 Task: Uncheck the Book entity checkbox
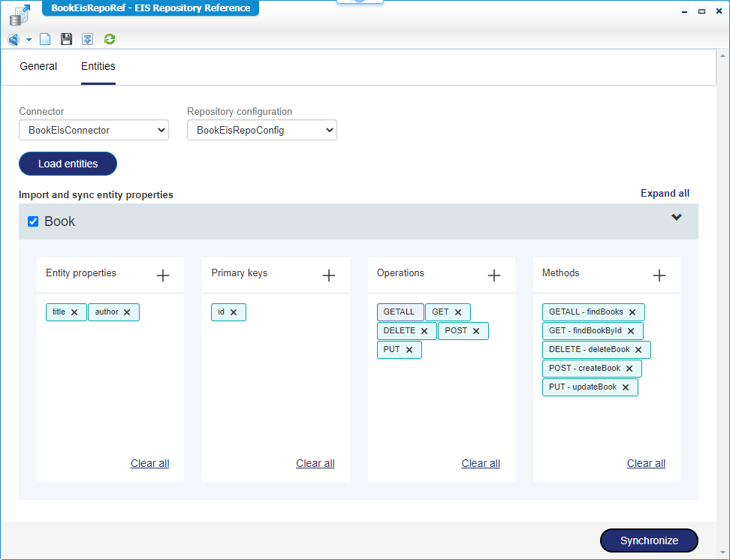click(x=33, y=221)
